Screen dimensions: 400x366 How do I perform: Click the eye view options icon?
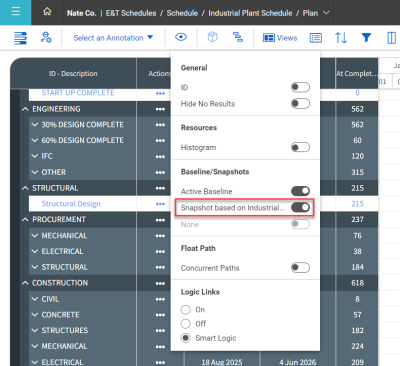[x=181, y=37]
